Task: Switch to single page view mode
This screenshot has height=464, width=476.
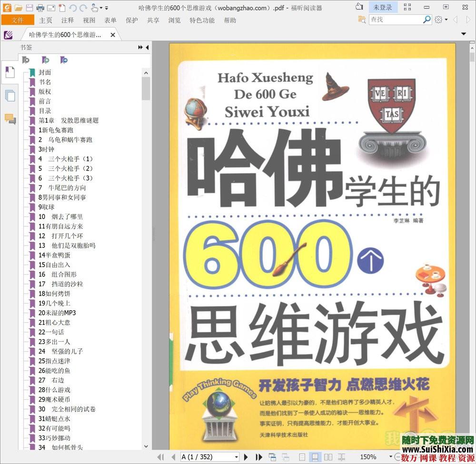Action: 302,457
